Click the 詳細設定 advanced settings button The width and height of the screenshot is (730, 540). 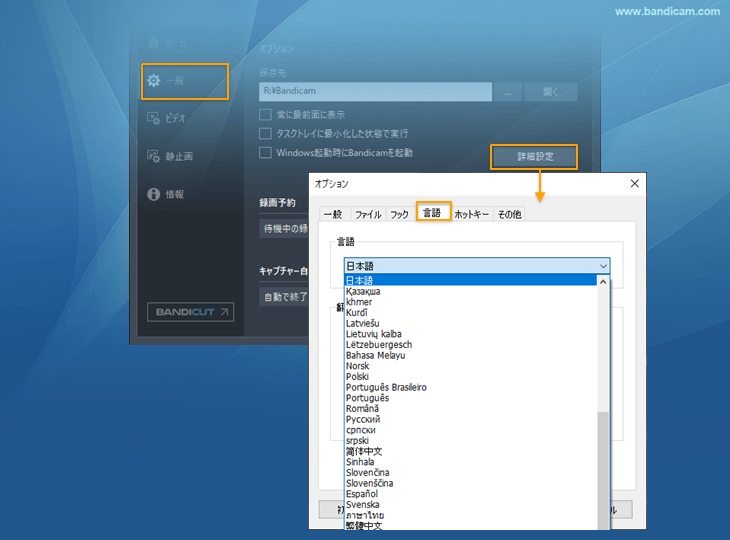(x=534, y=157)
